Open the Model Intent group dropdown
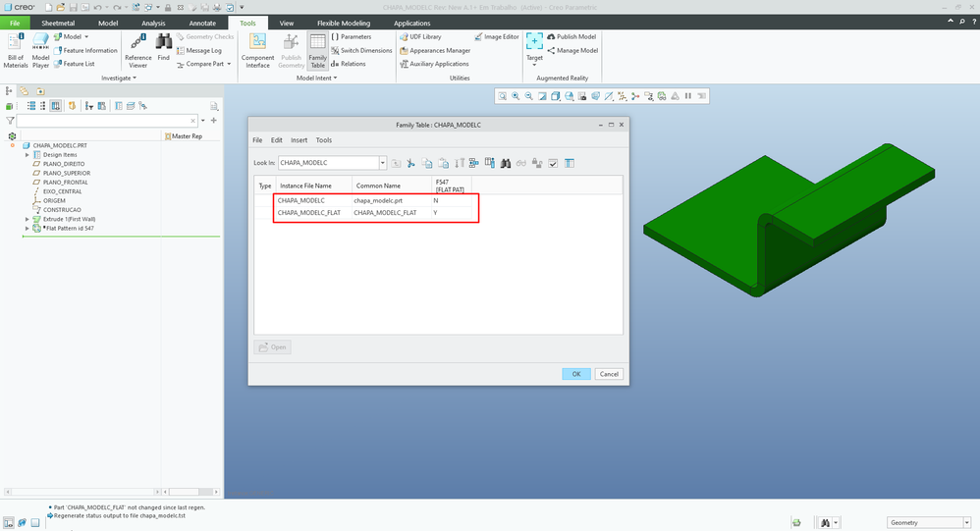 click(316, 79)
